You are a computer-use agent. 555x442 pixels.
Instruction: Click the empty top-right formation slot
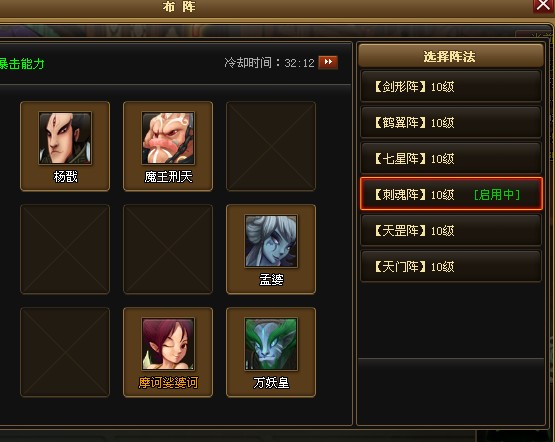(271, 146)
